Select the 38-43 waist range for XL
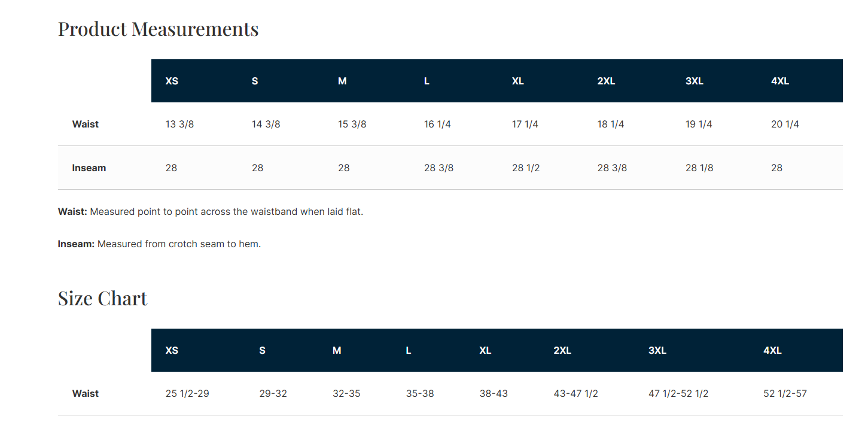This screenshot has height=428, width=868. 494,394
